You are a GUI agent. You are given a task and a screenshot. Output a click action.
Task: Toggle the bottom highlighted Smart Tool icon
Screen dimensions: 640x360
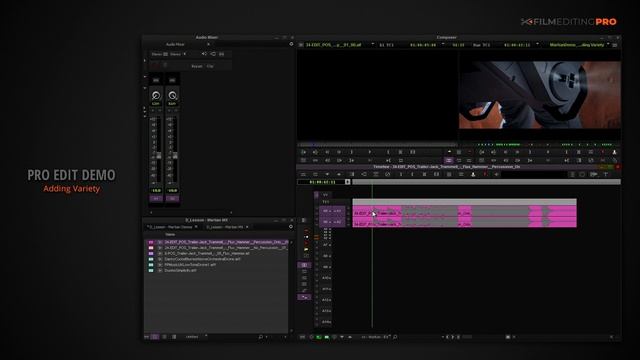tap(304, 297)
